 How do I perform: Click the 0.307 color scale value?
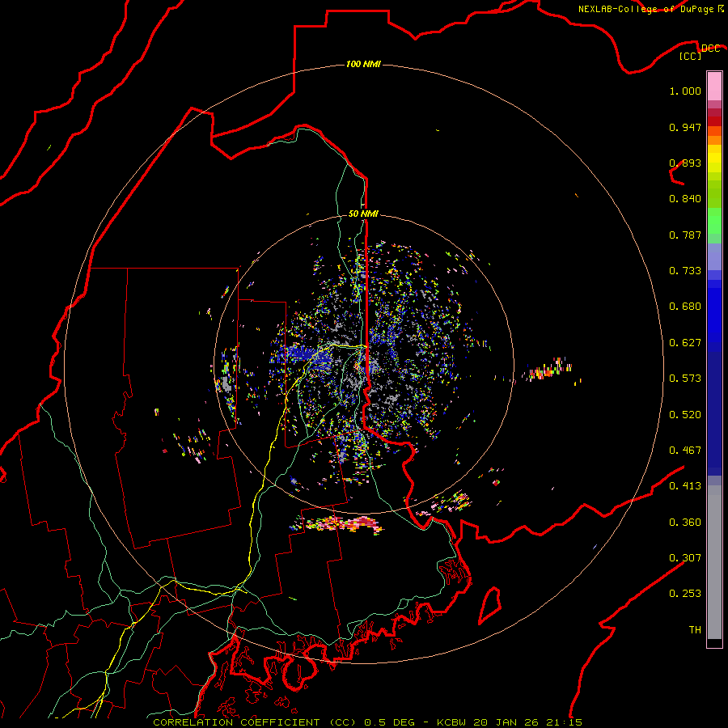685,558
